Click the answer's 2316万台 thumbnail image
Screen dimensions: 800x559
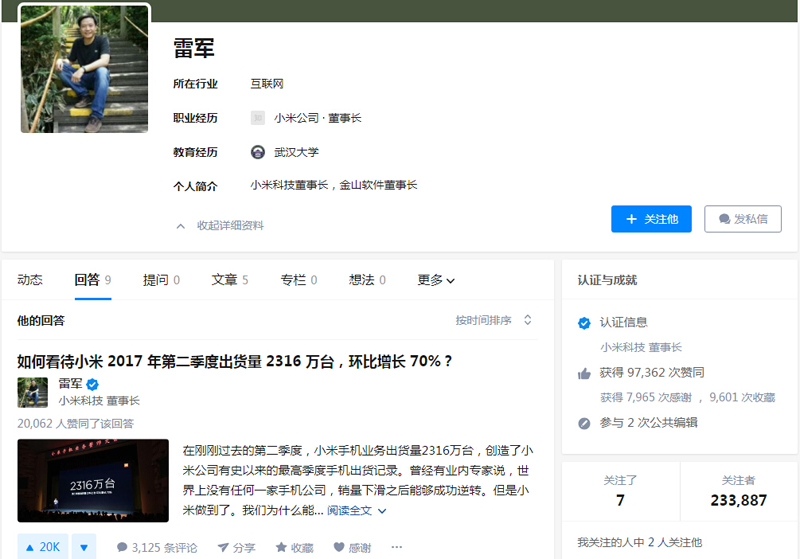(93, 480)
